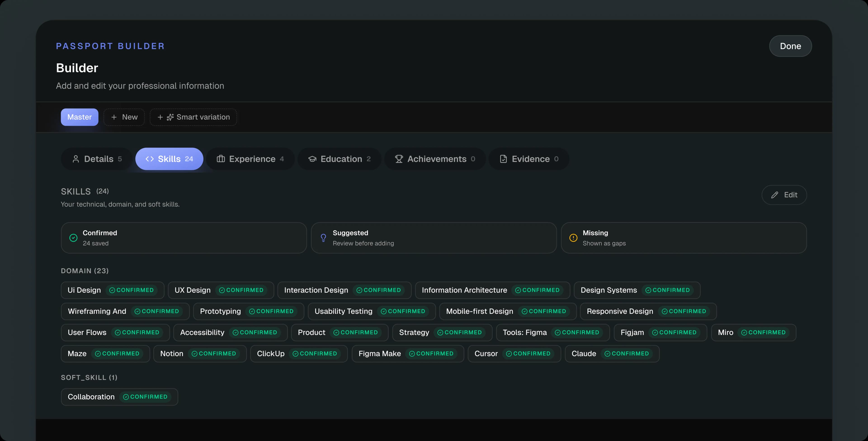Edit the skills list

click(784, 195)
